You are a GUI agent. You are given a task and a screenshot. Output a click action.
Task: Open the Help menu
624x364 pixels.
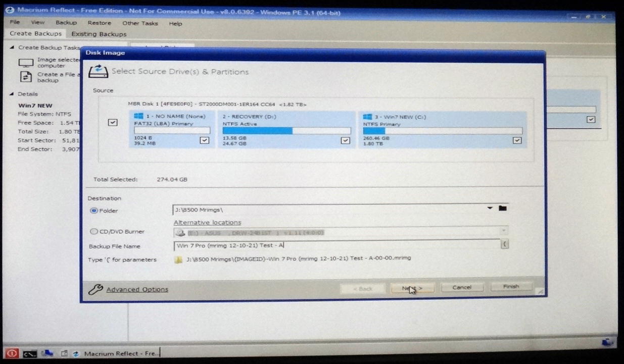click(x=175, y=24)
